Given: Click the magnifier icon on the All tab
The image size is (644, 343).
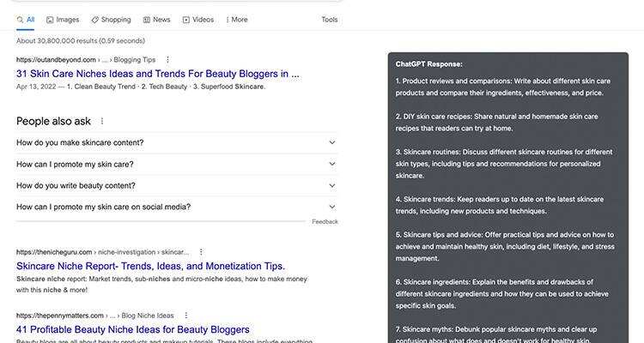Looking at the screenshot, I should [20, 19].
